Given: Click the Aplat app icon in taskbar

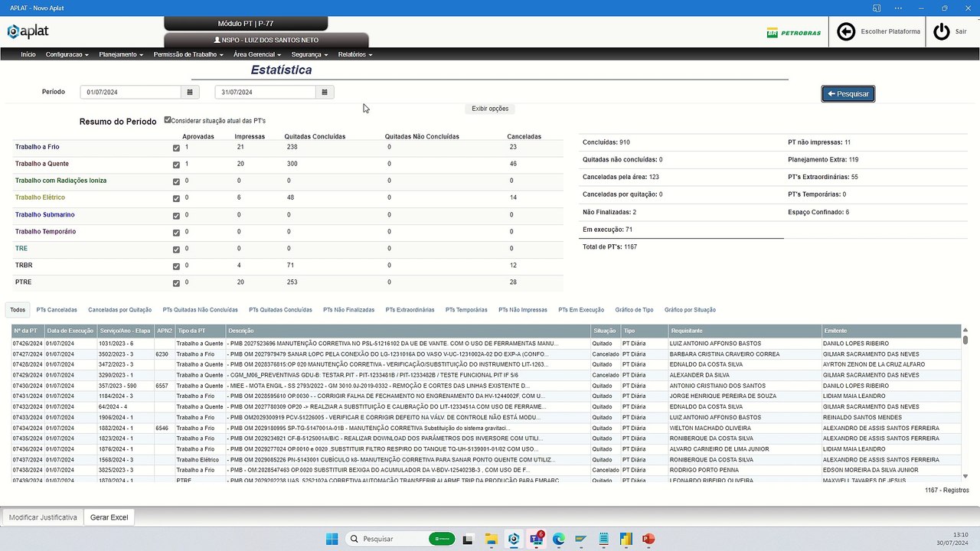Looking at the screenshot, I should pos(514,539).
